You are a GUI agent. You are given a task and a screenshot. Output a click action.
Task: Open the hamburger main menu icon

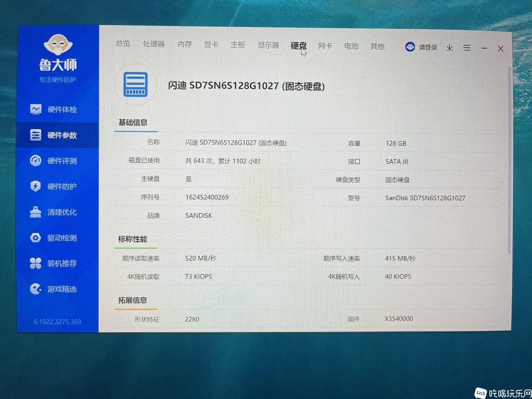(467, 48)
